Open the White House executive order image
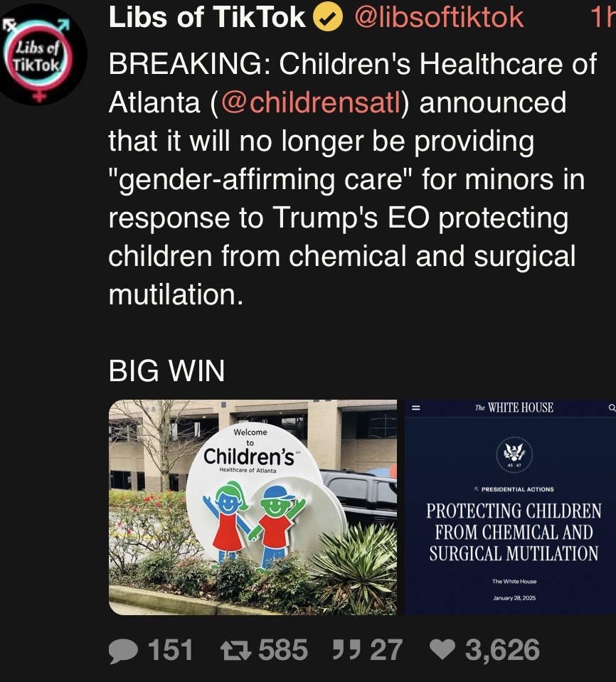This screenshot has height=682, width=616. (x=510, y=507)
